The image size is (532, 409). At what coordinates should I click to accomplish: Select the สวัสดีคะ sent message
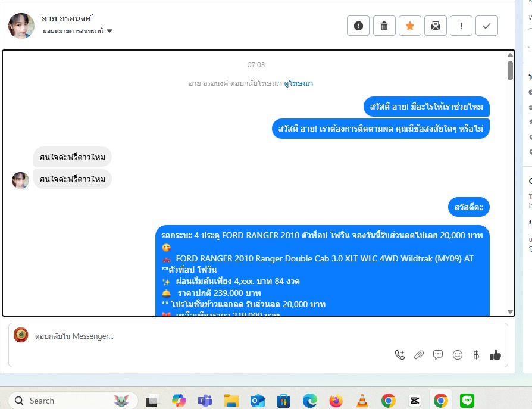(468, 207)
